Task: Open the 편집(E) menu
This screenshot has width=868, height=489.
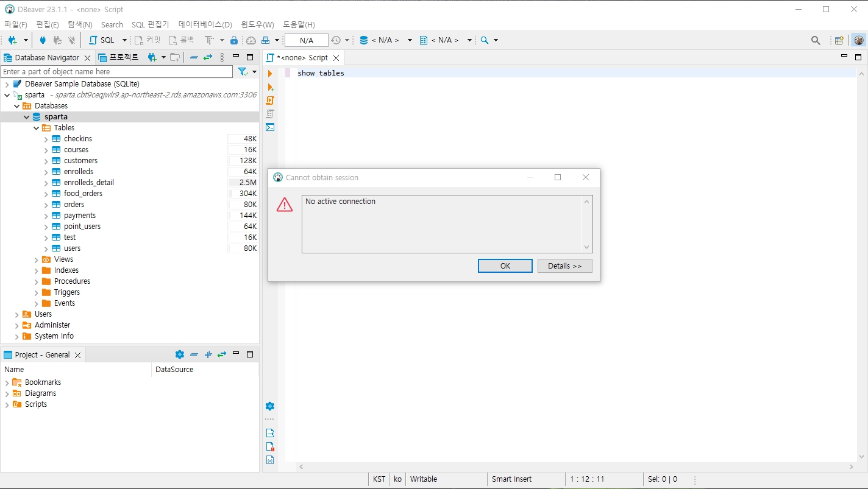Action: (x=48, y=24)
